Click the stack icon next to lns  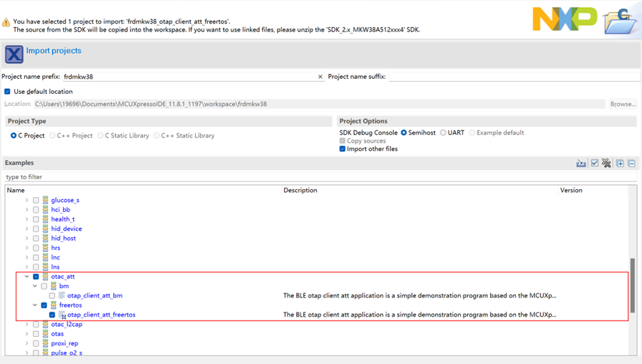tap(45, 267)
